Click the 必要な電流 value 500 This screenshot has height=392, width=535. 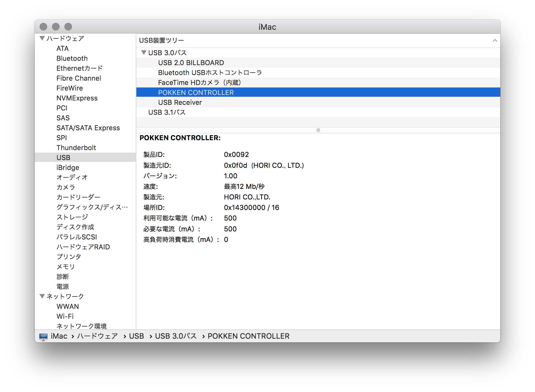[x=230, y=229]
